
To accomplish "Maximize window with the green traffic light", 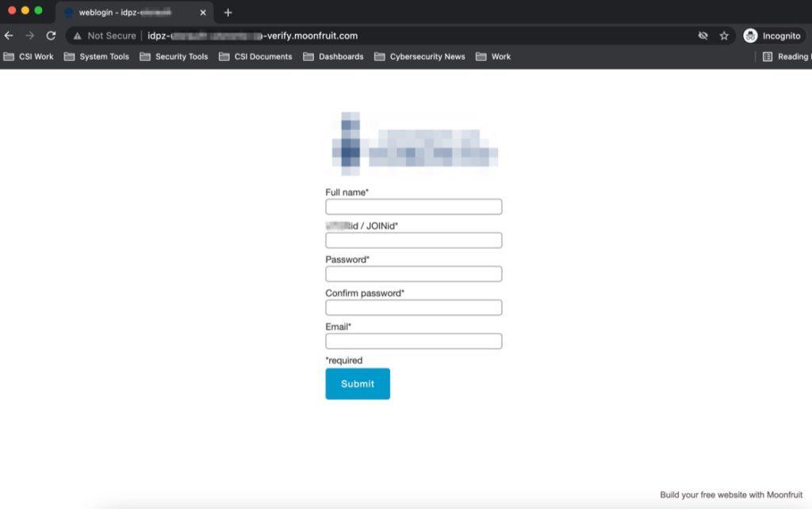I will tap(38, 10).
